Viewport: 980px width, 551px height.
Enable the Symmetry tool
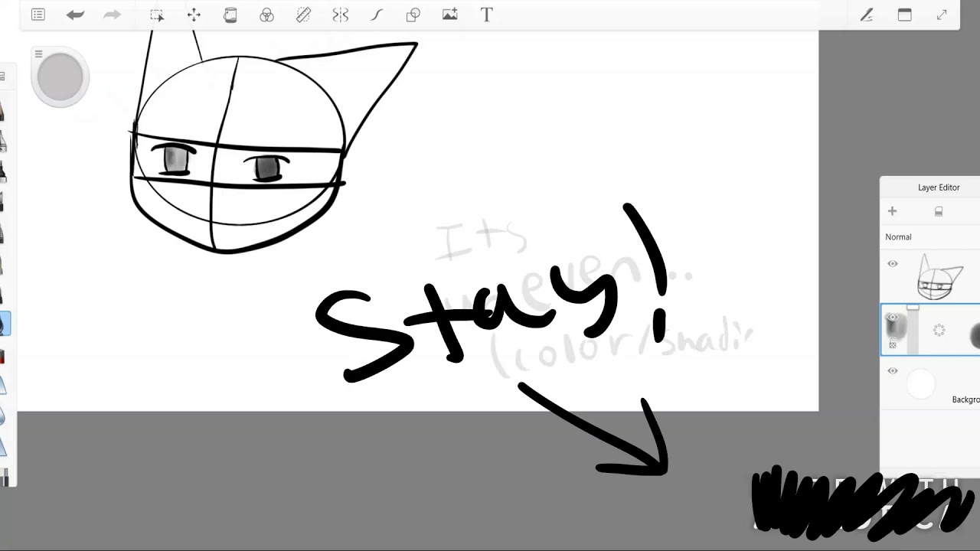340,15
